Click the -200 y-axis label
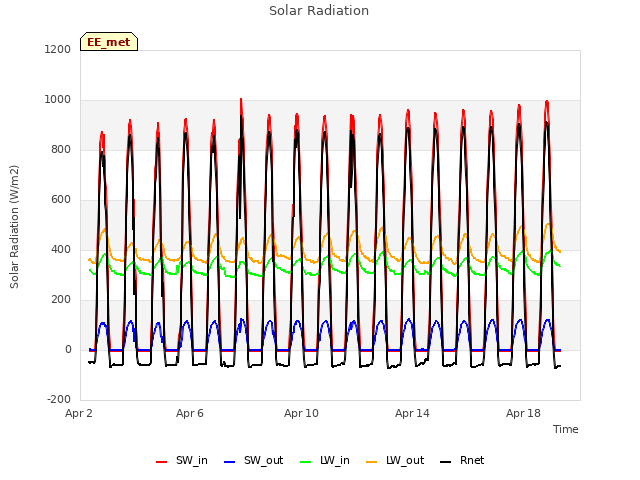 tap(59, 399)
